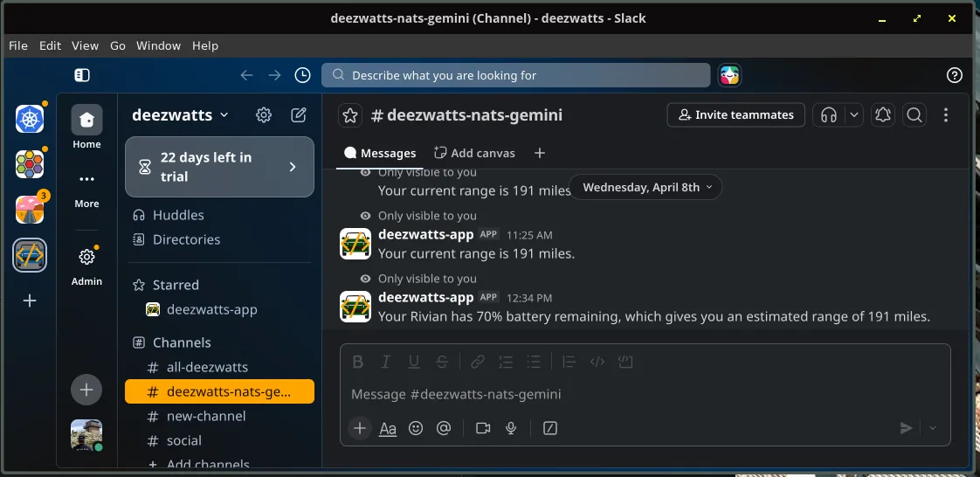This screenshot has width=980, height=477.
Task: Toggle italic formatting
Action: [386, 362]
